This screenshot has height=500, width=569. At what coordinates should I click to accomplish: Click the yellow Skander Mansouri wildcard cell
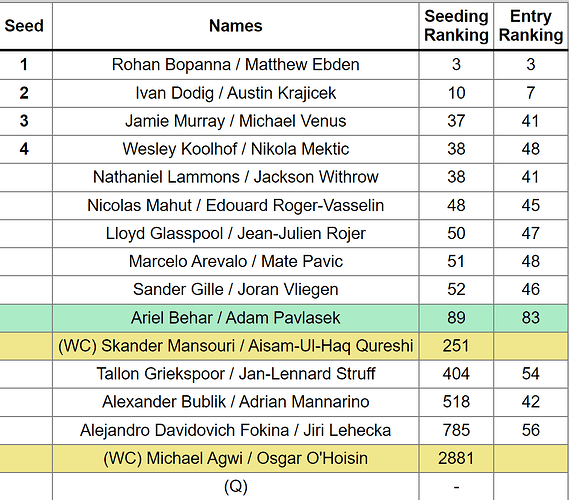236,346
